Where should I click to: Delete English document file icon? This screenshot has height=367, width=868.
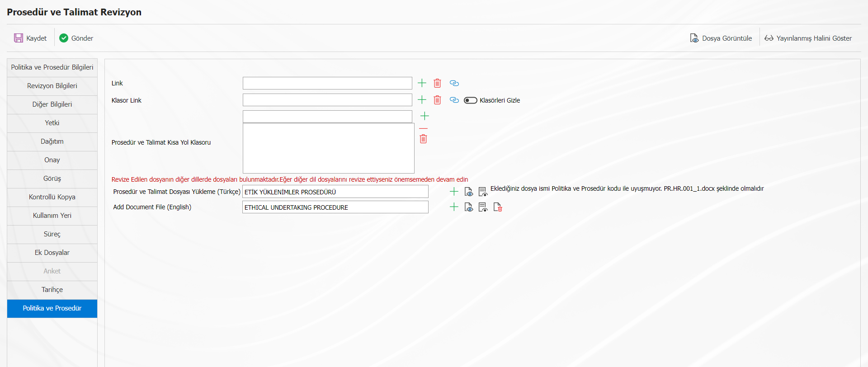click(498, 207)
